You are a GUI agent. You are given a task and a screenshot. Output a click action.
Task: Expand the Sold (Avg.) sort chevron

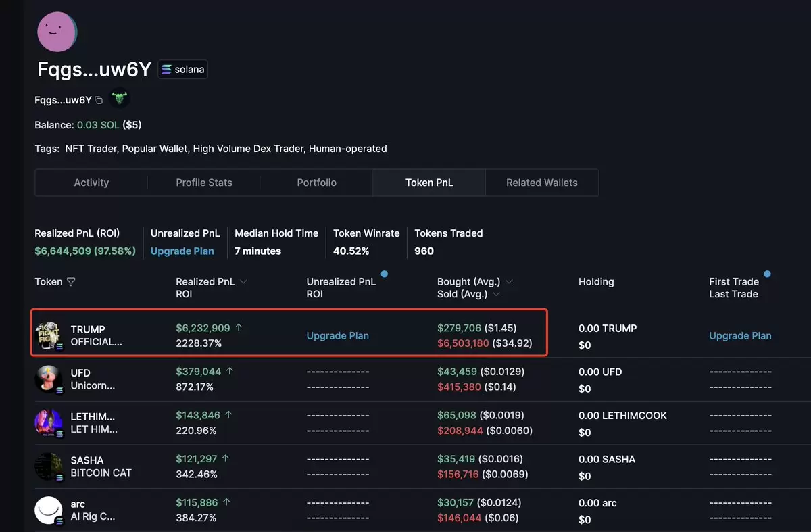tap(496, 295)
